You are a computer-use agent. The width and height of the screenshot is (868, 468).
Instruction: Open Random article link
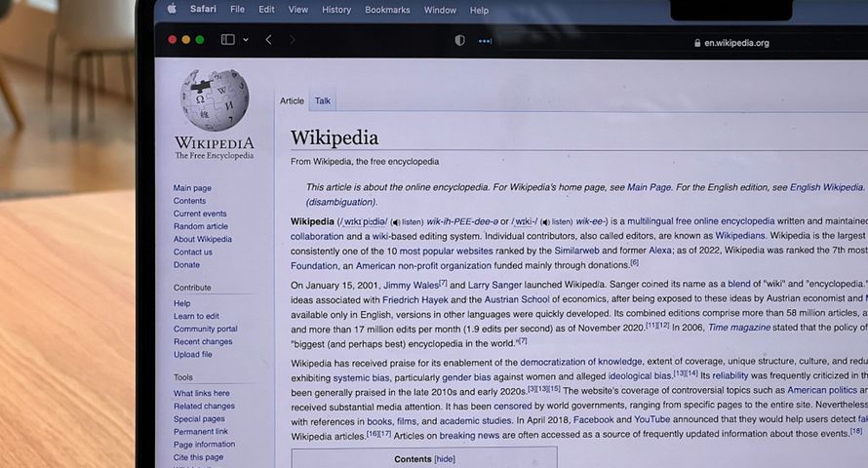[x=200, y=226]
